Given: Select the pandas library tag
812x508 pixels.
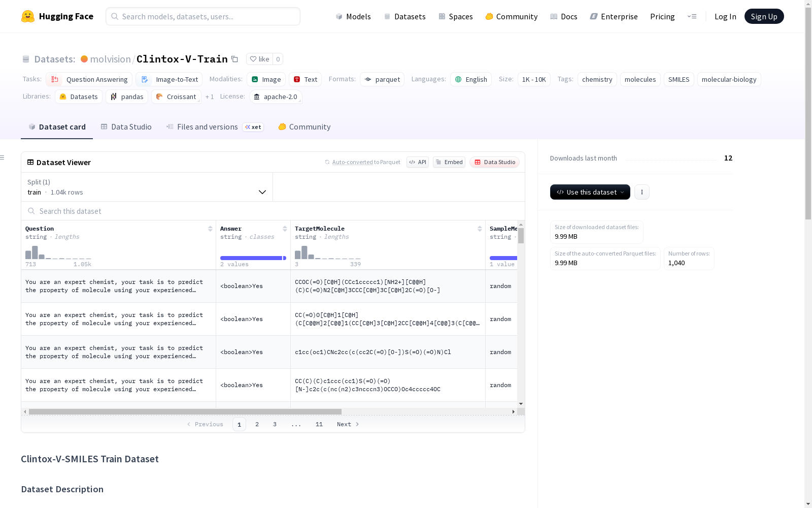Looking at the screenshot, I should pos(127,97).
